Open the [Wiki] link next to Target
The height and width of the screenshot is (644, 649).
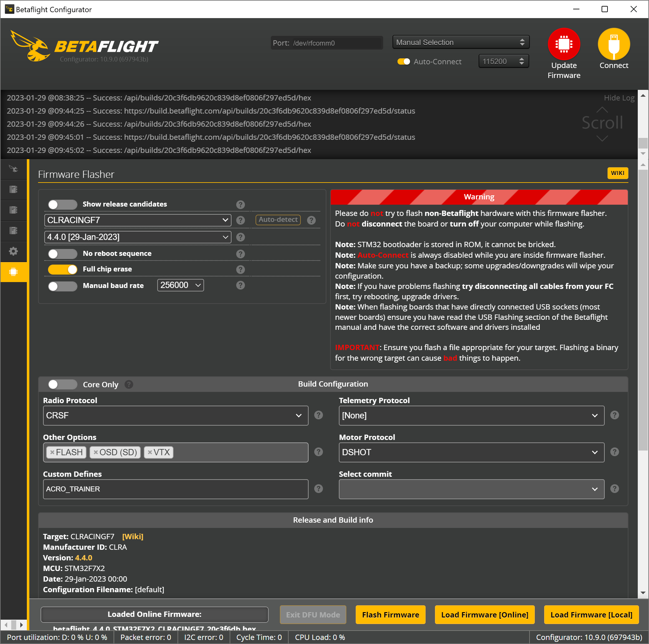point(133,536)
